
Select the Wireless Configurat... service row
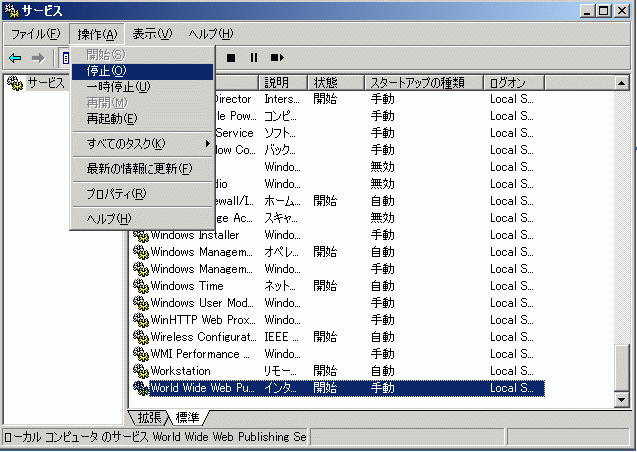(x=338, y=337)
